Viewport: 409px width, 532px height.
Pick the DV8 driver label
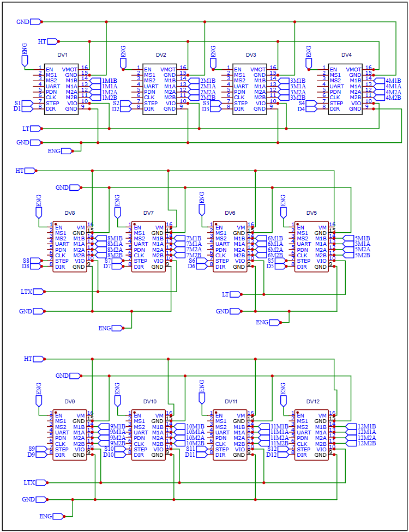[x=70, y=213]
